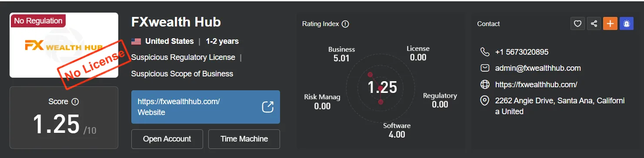
Task: Click phone number +1 5673020895
Action: click(522, 52)
